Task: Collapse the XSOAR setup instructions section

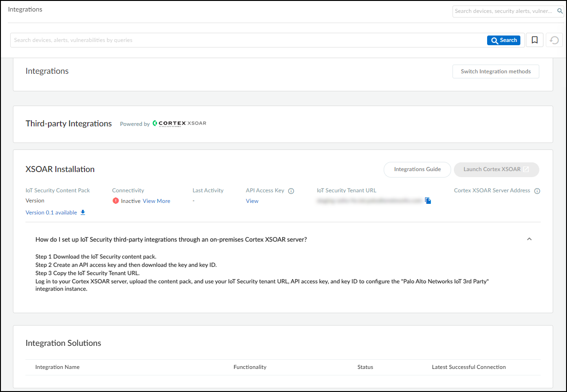Action: point(529,239)
